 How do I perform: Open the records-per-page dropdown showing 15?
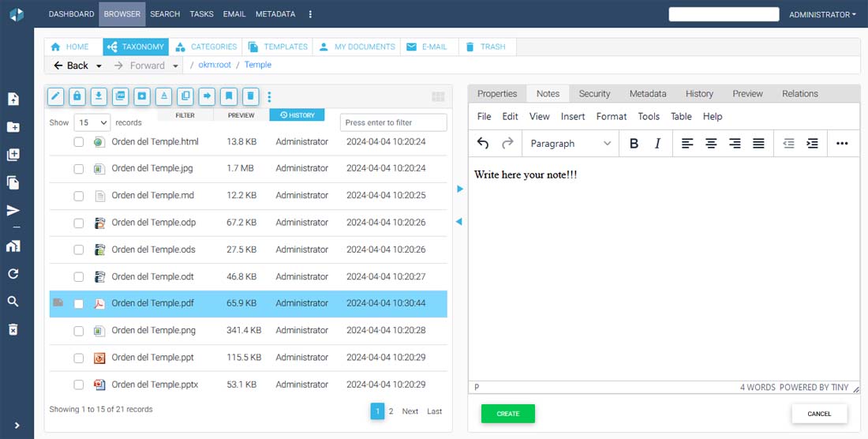(x=93, y=122)
